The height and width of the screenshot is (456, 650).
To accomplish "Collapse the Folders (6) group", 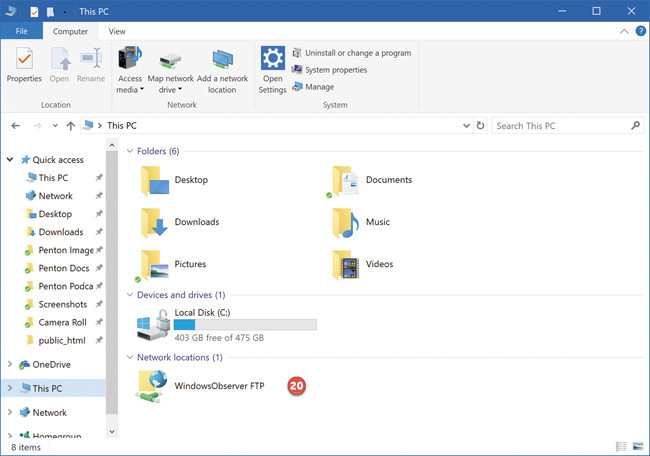I will pos(130,151).
